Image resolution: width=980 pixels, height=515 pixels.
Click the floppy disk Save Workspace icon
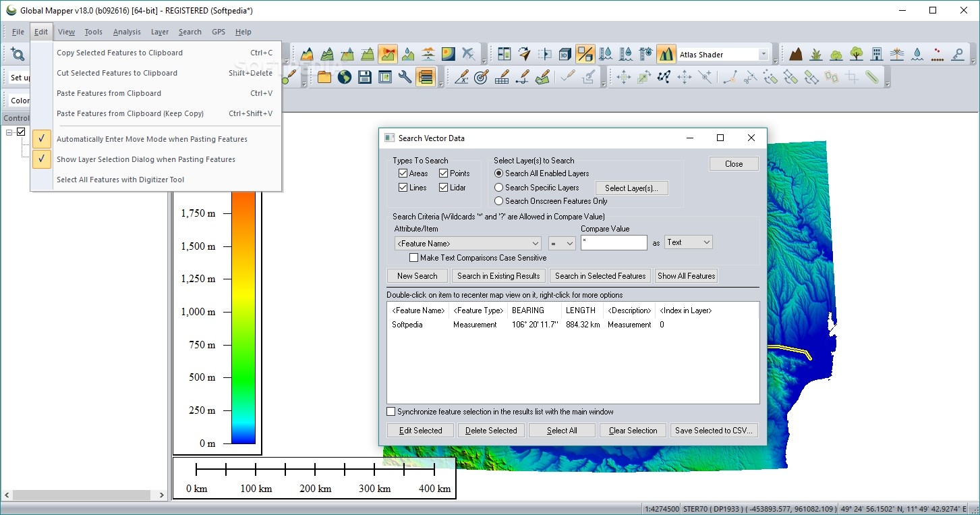365,77
